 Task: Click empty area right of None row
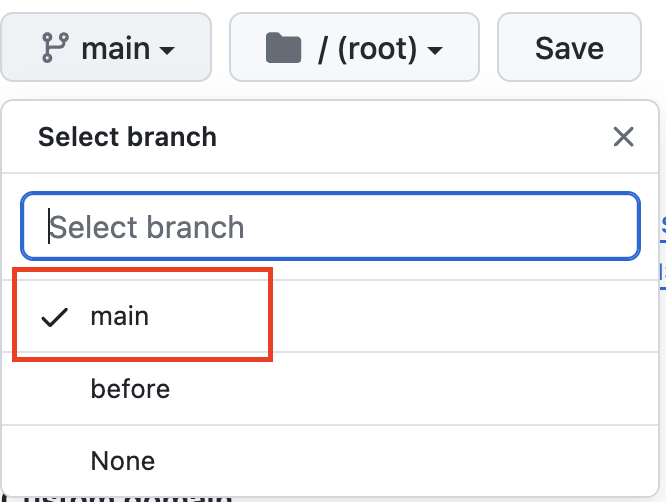425,461
